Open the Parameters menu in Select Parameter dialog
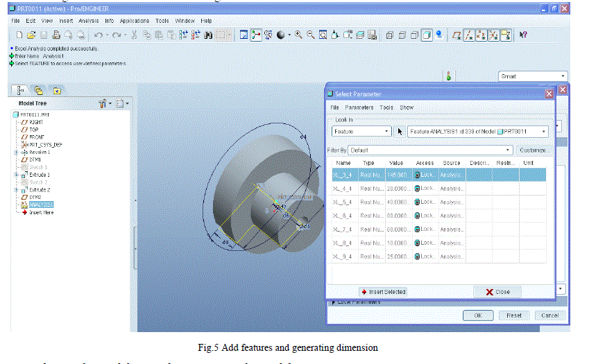 (359, 107)
